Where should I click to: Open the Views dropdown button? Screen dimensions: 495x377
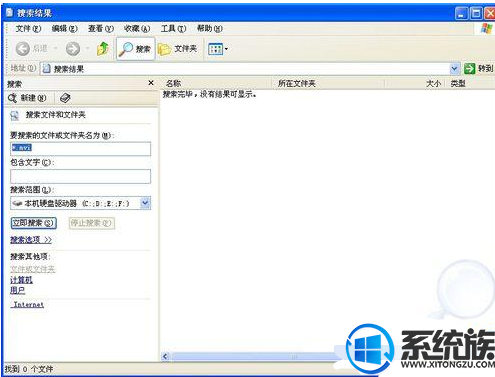coord(218,49)
